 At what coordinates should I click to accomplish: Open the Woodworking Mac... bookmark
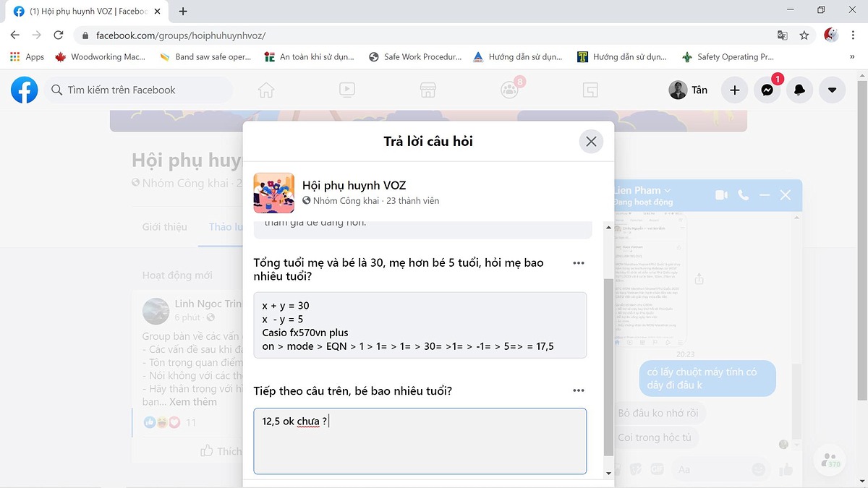coord(101,56)
